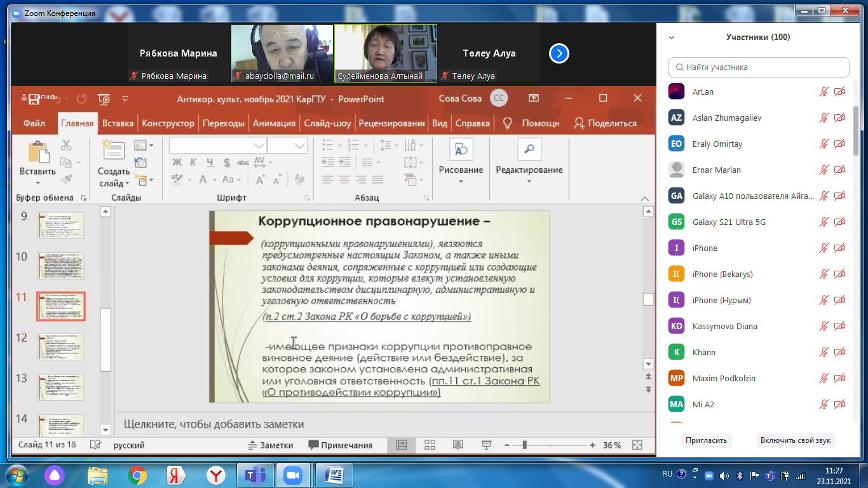Click the Пригласить button

(707, 440)
